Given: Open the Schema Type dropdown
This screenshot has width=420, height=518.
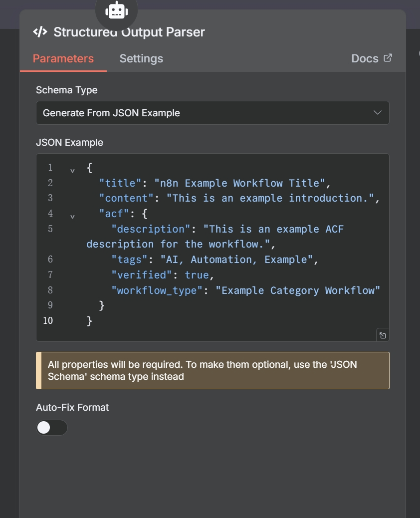Looking at the screenshot, I should pyautogui.click(x=212, y=113).
